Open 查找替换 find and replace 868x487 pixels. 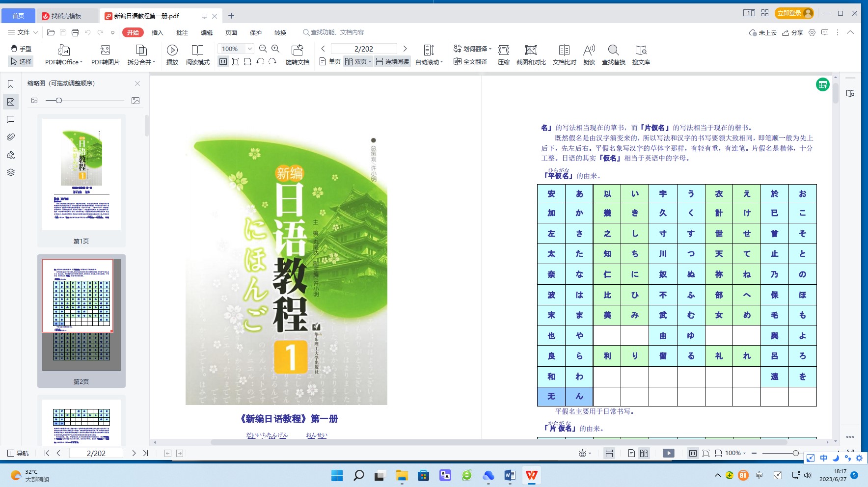(613, 54)
